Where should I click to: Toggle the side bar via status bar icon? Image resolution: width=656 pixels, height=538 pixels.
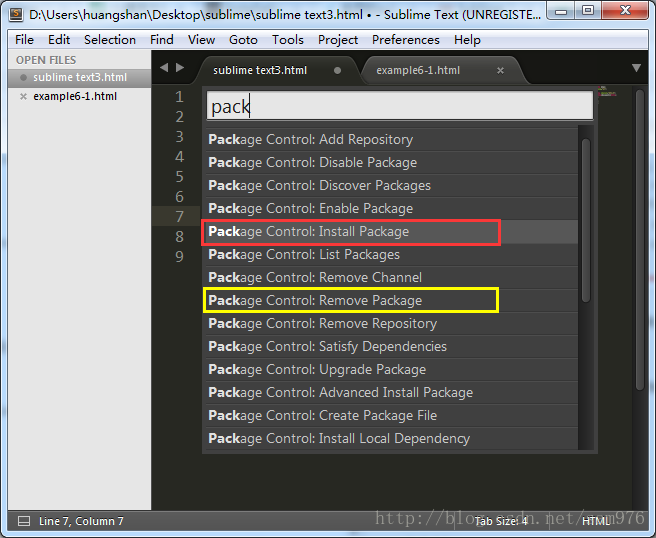tap(24, 521)
